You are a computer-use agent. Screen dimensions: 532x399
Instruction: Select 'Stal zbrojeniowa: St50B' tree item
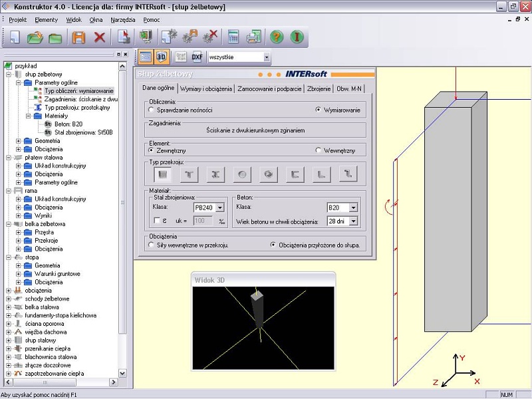[84, 132]
